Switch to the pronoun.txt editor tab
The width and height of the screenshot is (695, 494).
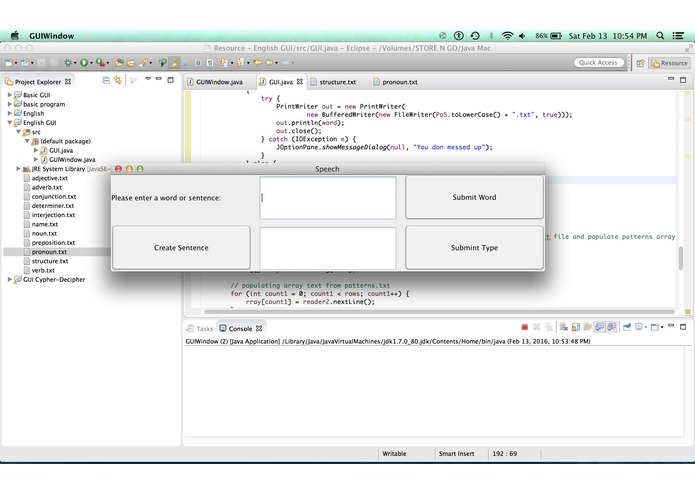[396, 82]
